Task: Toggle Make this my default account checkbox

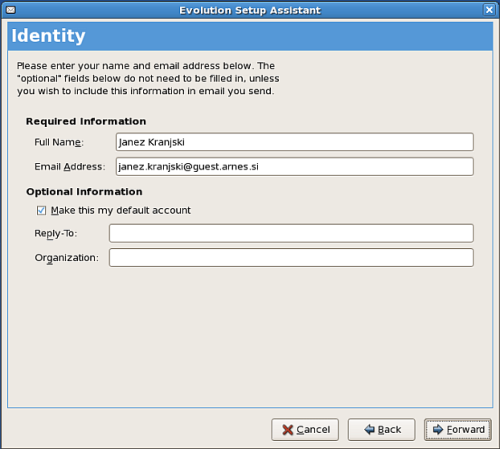Action: click(41, 210)
